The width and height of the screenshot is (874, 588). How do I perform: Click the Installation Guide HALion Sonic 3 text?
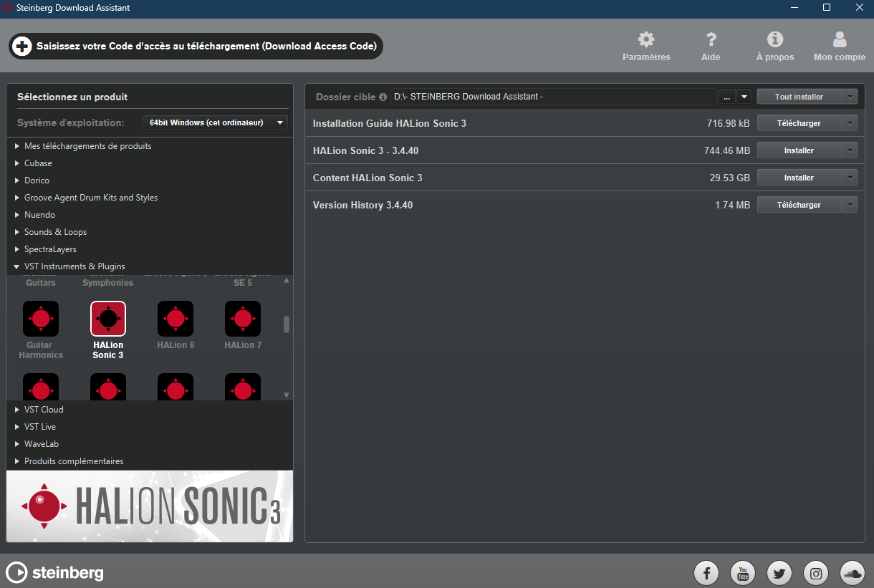point(390,123)
